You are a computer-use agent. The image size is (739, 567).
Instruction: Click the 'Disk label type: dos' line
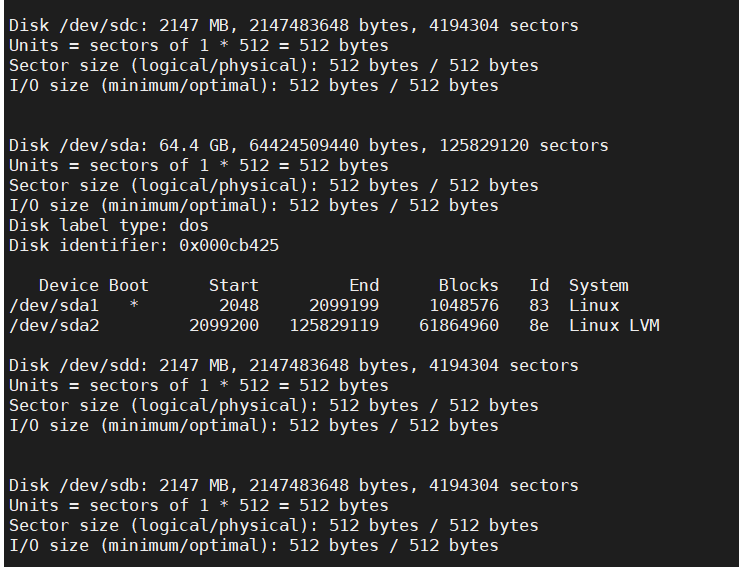tap(109, 225)
